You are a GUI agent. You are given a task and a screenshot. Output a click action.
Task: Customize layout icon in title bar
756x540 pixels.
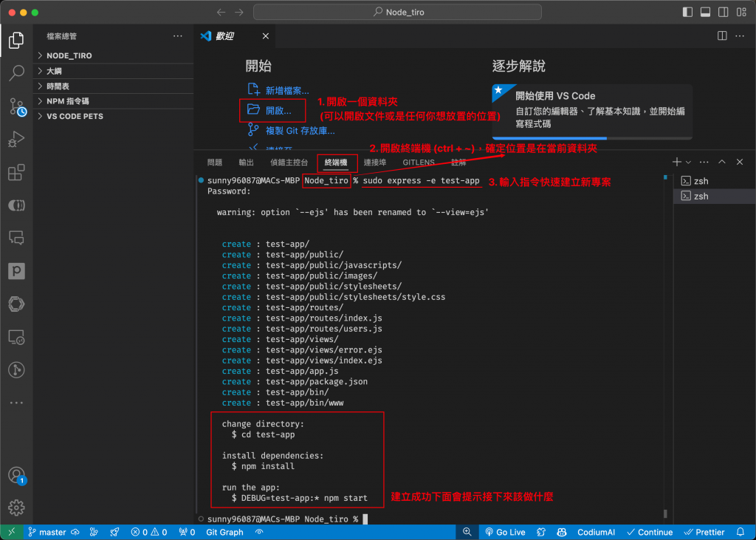[x=741, y=12]
